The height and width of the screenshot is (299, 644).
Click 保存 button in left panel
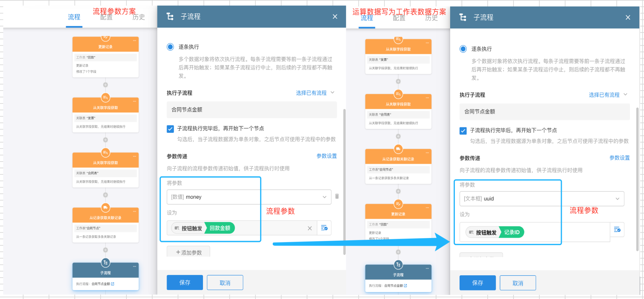184,283
